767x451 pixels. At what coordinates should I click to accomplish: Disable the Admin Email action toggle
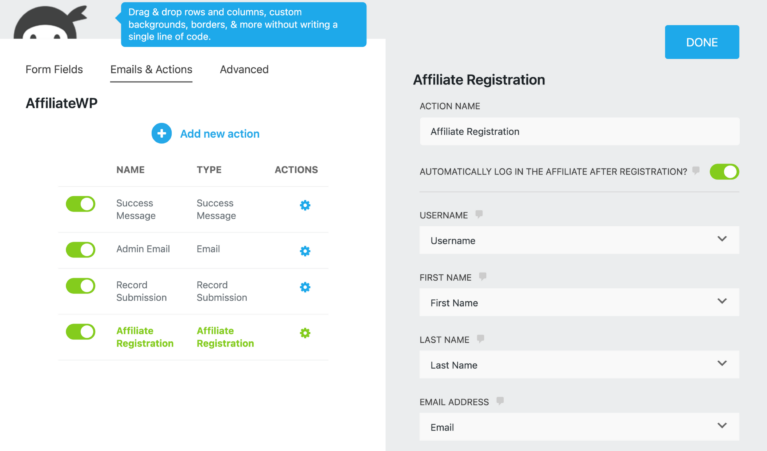81,250
